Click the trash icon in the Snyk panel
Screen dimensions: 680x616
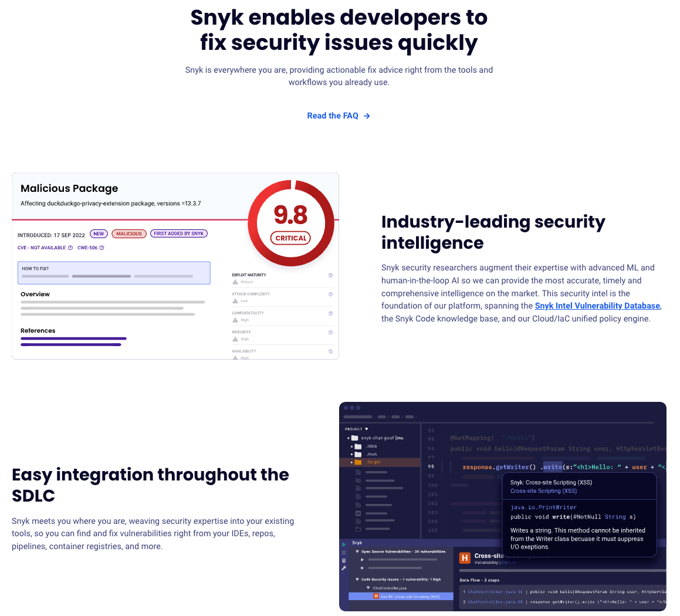pos(344,560)
